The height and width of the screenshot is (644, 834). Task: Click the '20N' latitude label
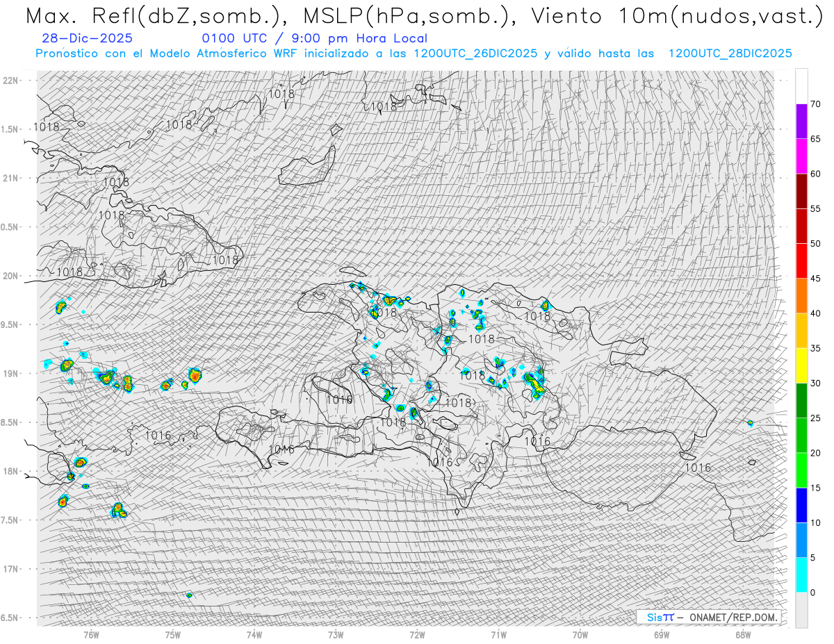point(12,276)
